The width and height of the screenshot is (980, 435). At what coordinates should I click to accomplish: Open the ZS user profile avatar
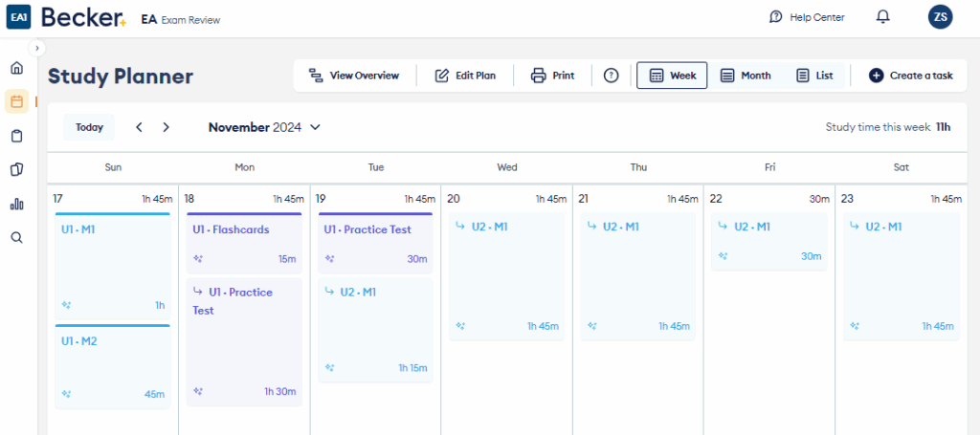click(x=940, y=17)
